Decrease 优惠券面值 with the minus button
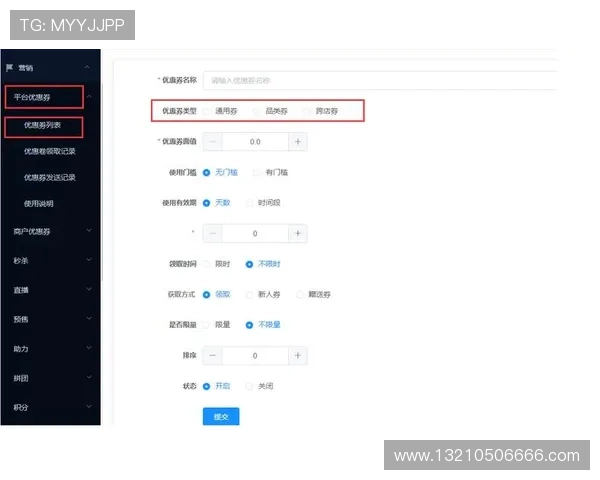Screen dimensions: 600x480 tap(213, 142)
